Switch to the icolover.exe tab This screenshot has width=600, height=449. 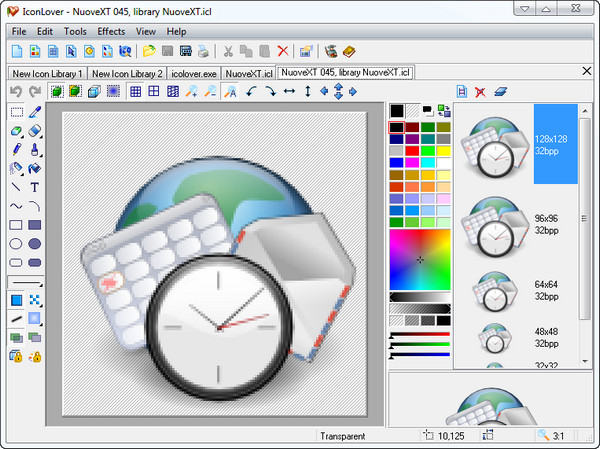click(x=193, y=73)
